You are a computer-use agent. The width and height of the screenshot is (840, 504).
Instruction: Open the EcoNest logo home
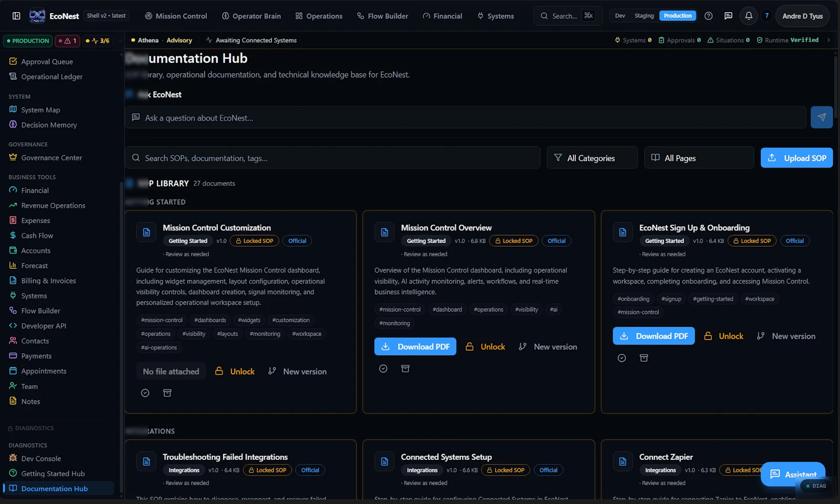(x=54, y=16)
